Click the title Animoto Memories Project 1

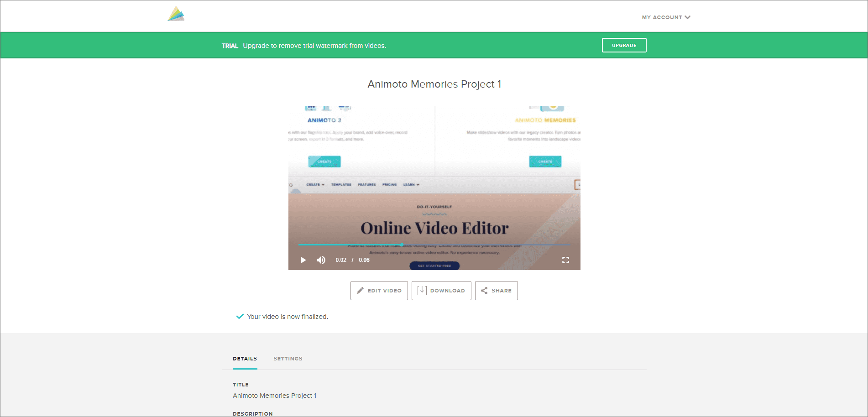pyautogui.click(x=434, y=84)
